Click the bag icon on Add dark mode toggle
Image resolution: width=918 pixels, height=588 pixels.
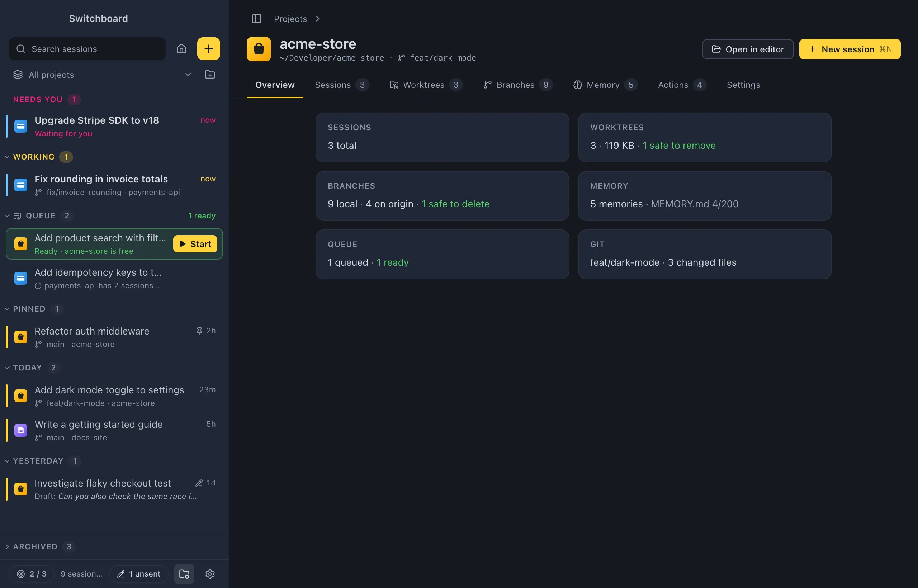pos(21,395)
